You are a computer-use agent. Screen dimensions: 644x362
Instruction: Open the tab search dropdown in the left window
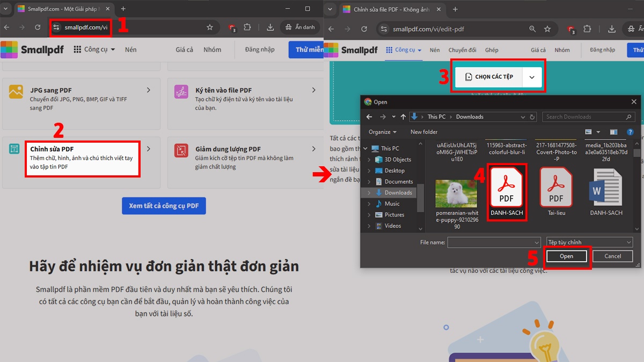[x=6, y=9]
